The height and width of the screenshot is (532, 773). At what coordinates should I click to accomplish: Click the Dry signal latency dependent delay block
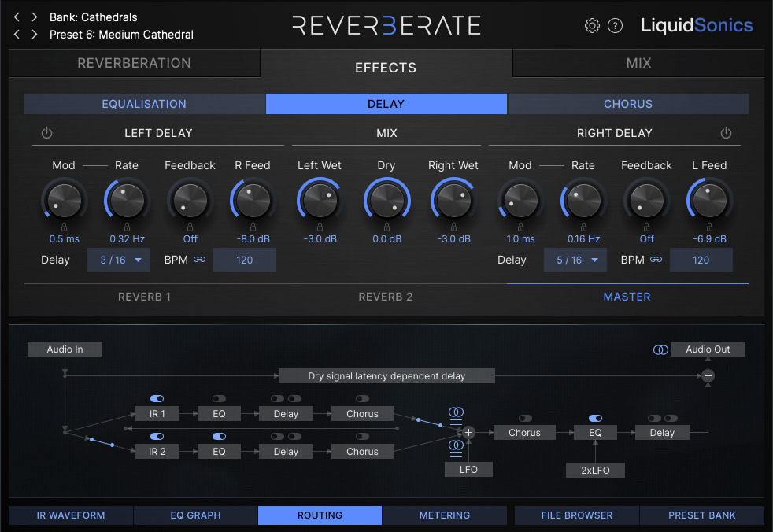(x=386, y=375)
